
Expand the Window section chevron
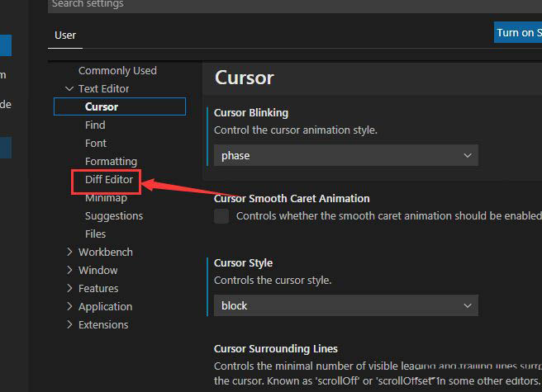pyautogui.click(x=69, y=271)
